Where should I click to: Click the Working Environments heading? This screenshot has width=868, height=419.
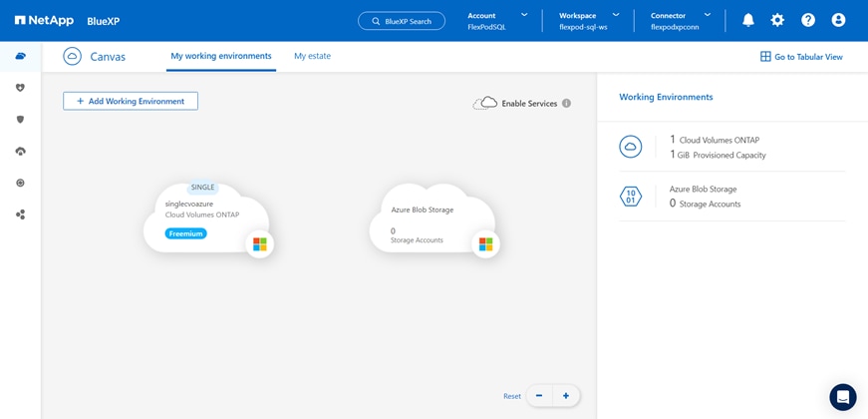pyautogui.click(x=666, y=97)
